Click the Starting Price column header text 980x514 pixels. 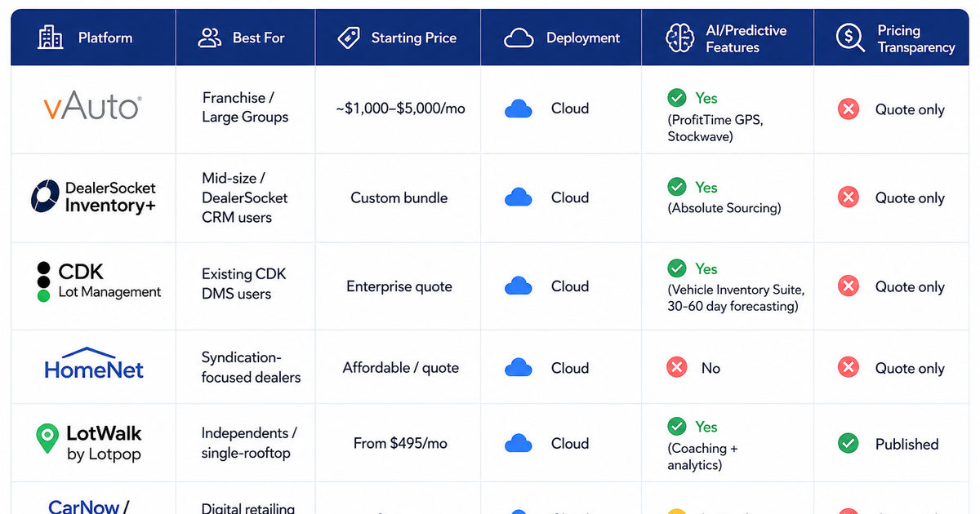click(414, 38)
